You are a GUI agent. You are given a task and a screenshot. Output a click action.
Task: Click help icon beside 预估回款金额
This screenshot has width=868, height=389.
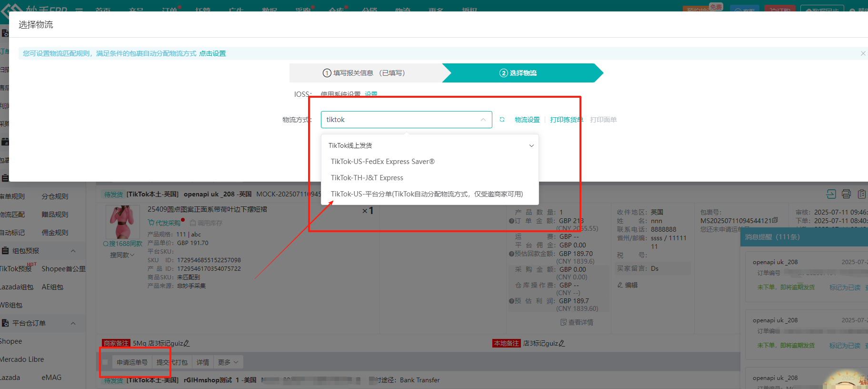(511, 254)
